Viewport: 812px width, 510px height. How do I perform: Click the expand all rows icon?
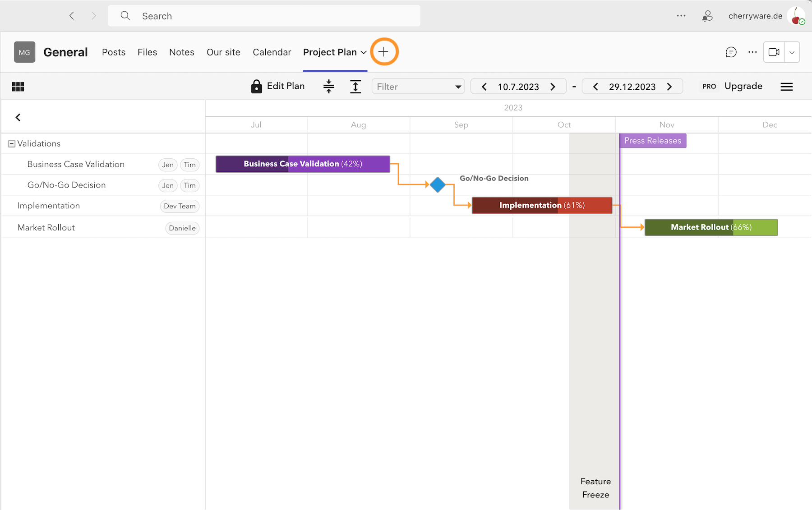click(355, 86)
